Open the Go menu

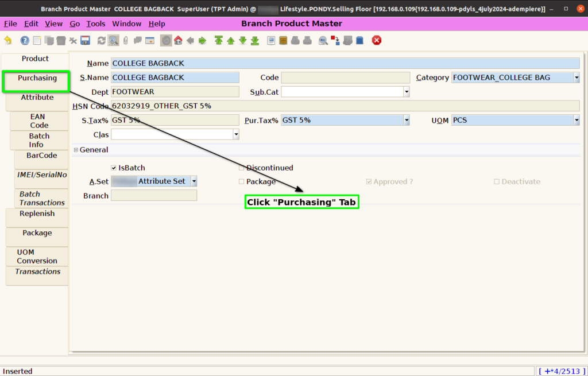(x=75, y=24)
